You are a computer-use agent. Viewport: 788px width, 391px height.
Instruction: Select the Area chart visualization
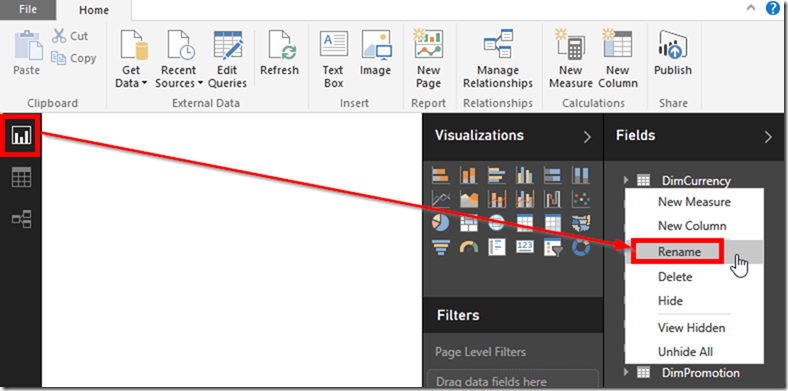[x=469, y=200]
